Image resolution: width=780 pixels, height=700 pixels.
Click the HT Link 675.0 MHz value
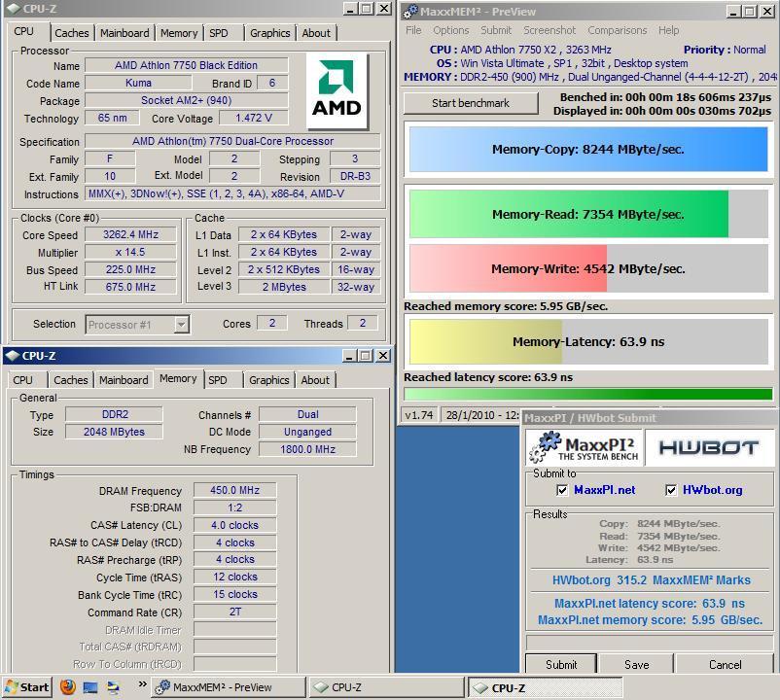pyautogui.click(x=130, y=287)
